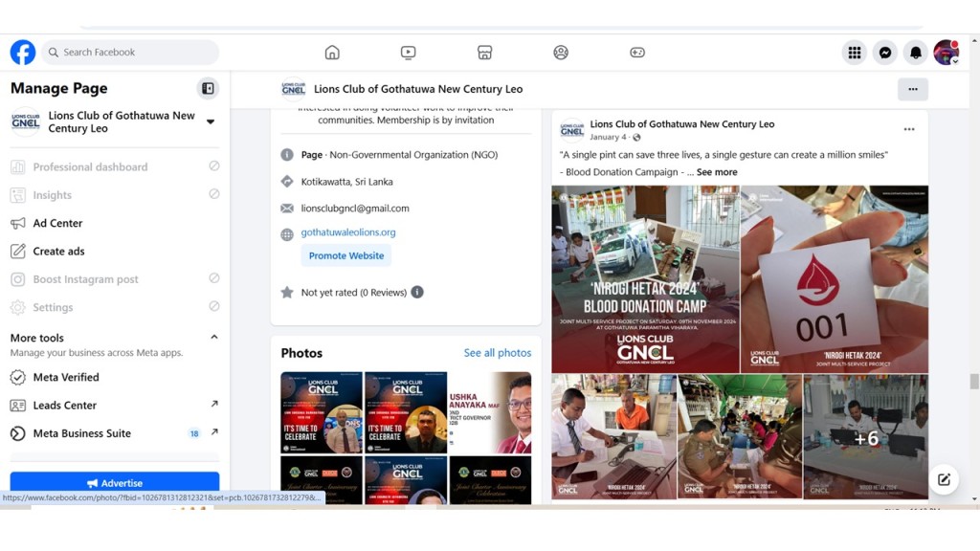Open Professional dashboard in sidebar
980x551 pixels.
coord(115,166)
